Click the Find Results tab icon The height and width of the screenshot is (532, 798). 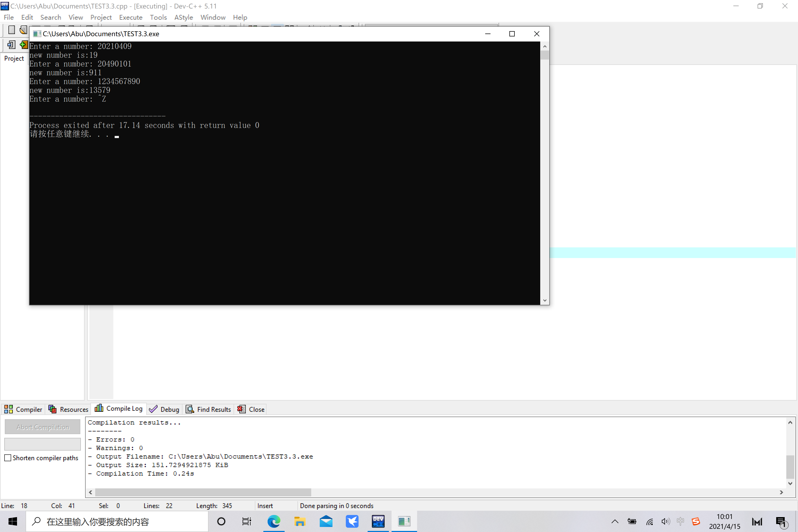click(x=190, y=409)
